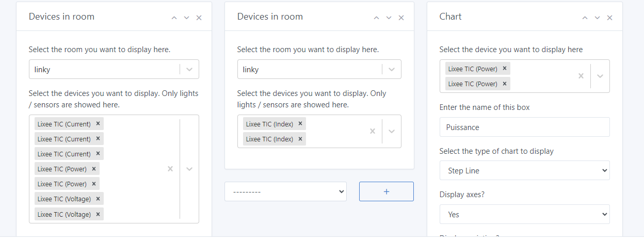Move the first Devices in room box down

186,18
